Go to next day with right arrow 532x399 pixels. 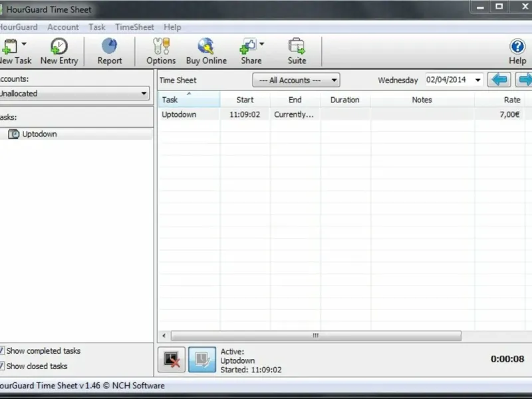click(524, 80)
